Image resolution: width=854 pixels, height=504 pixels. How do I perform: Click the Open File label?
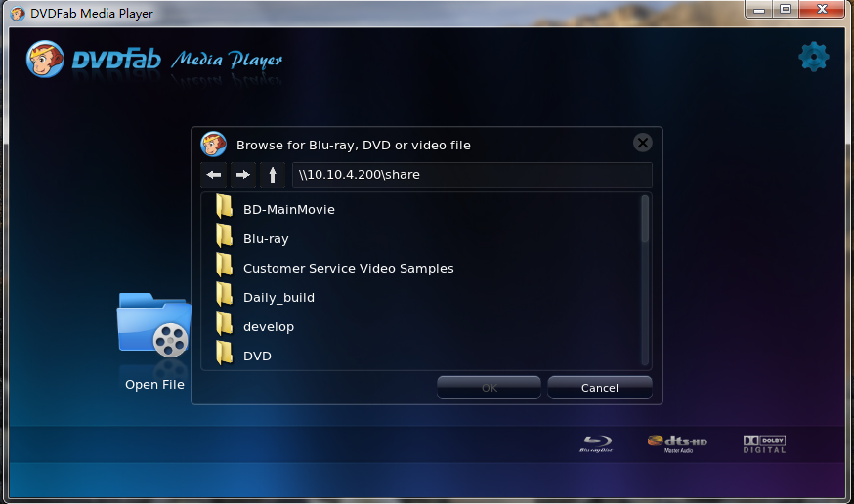pyautogui.click(x=154, y=384)
